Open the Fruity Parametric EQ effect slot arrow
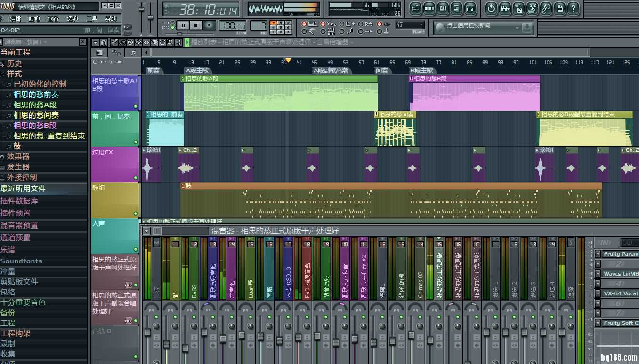This screenshot has width=639, height=364. pyautogui.click(x=598, y=254)
